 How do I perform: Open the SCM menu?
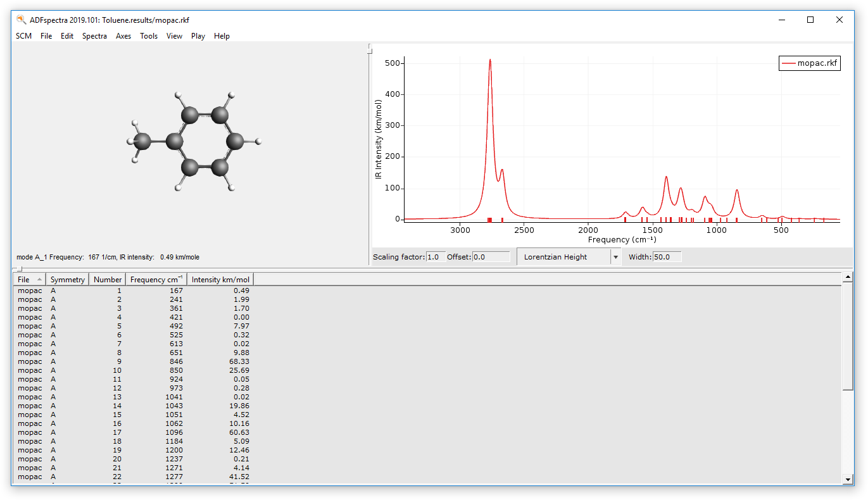tap(23, 36)
